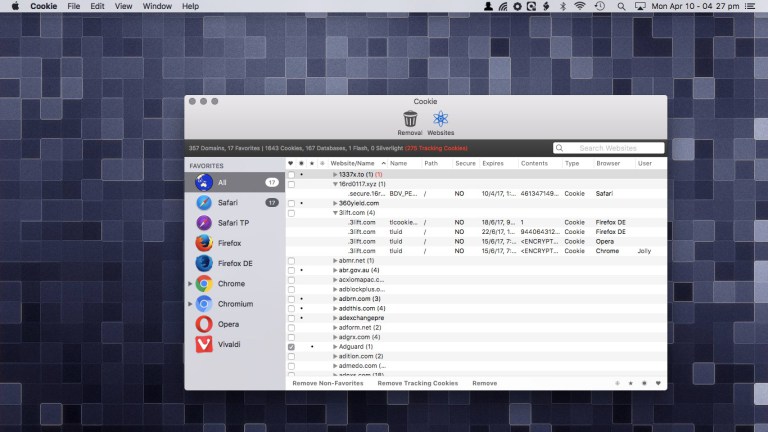The image size is (768, 432).
Task: Select Safari compass icon in sidebar
Action: pyautogui.click(x=204, y=202)
